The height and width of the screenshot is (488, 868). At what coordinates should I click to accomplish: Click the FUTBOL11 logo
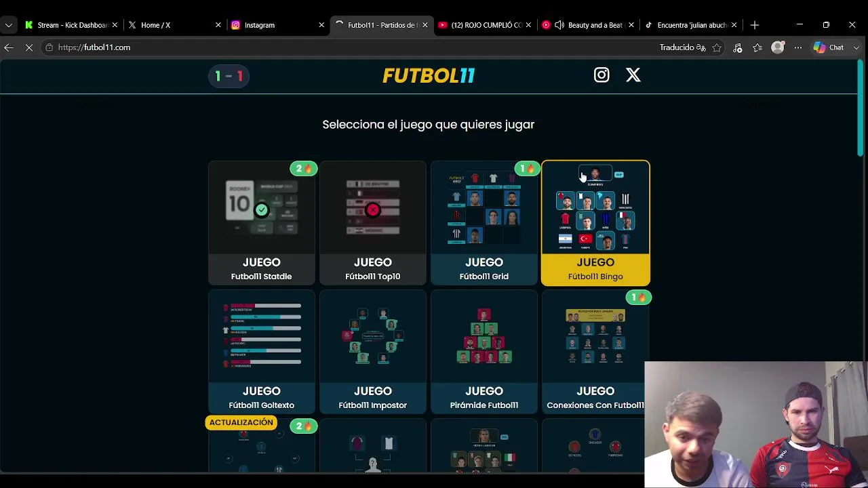pyautogui.click(x=429, y=76)
